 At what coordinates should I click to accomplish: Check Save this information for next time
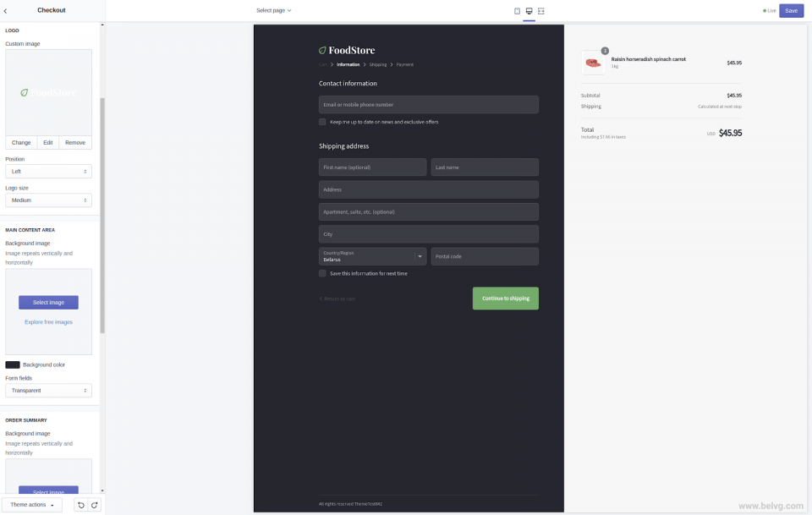[322, 273]
